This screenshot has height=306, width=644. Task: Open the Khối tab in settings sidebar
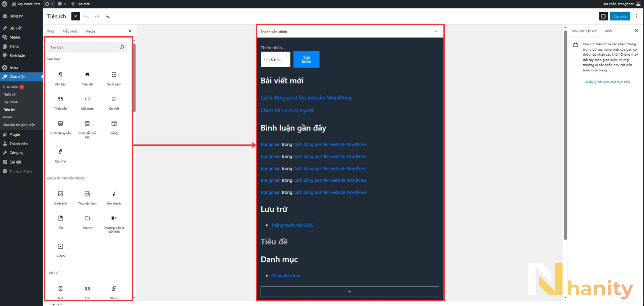(x=608, y=31)
